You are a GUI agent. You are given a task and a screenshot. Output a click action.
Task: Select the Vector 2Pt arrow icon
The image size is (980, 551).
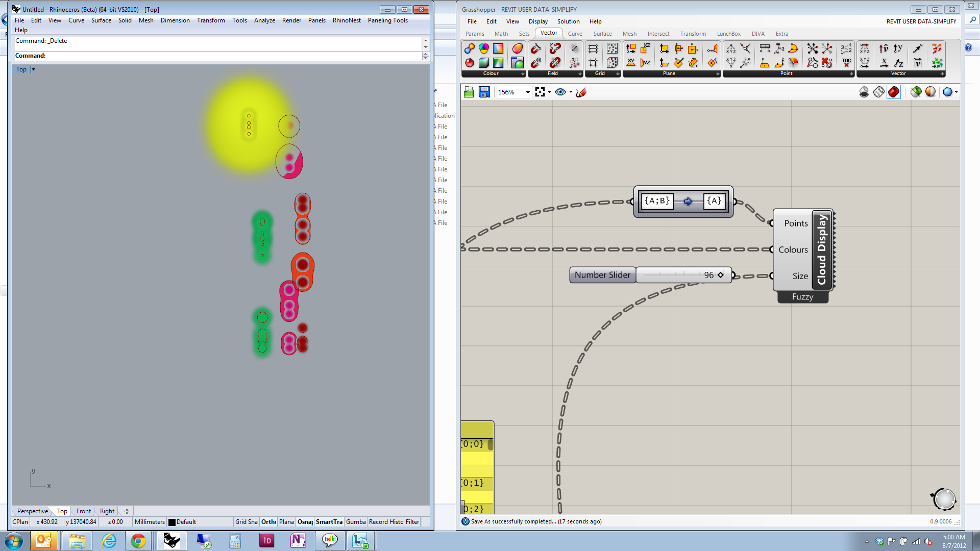coord(918,48)
